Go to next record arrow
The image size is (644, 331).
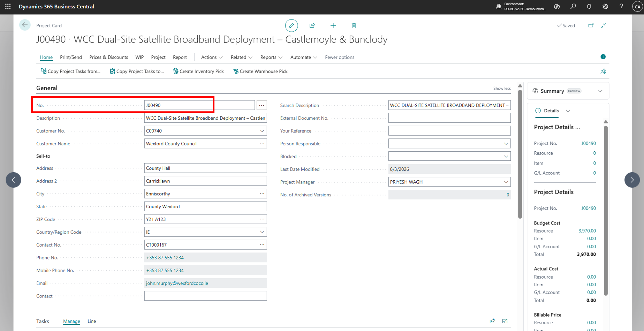point(632,180)
